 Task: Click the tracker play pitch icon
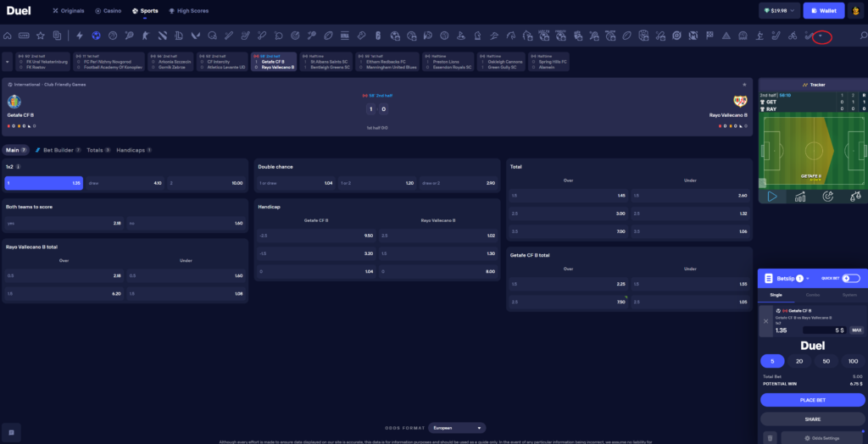(772, 197)
